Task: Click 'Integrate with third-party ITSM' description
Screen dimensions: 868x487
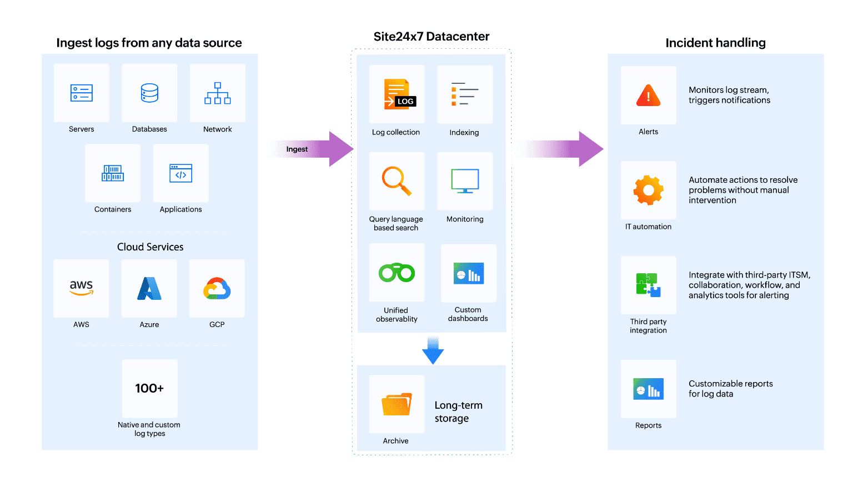Action: click(749, 285)
